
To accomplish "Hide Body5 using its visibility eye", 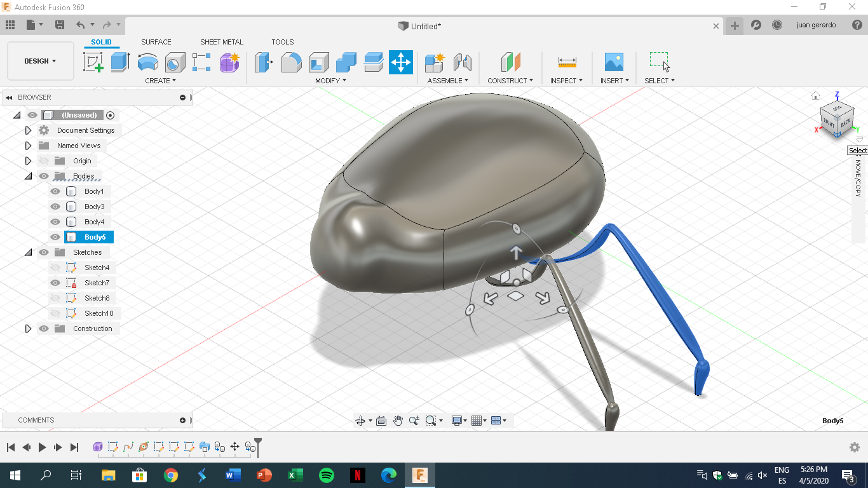I will 55,236.
